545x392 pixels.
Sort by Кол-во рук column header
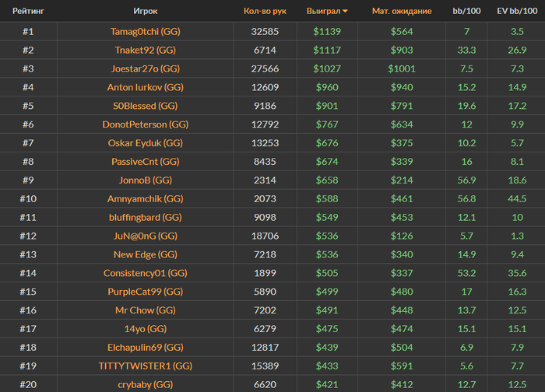click(265, 12)
